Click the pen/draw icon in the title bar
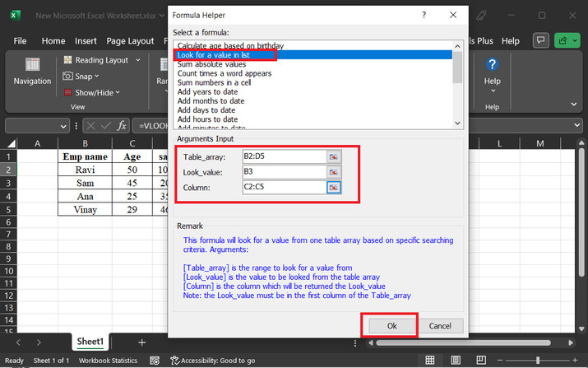The height and width of the screenshot is (368, 588). 481,16
